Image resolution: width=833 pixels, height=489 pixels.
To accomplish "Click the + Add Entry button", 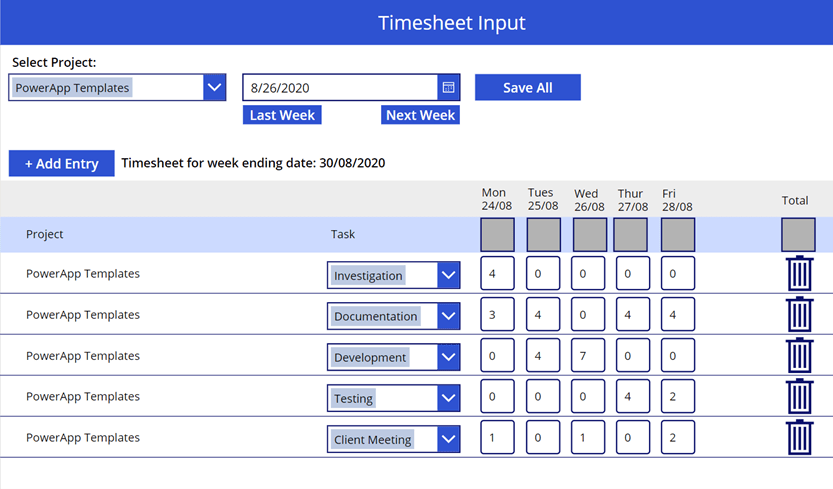I will point(62,163).
